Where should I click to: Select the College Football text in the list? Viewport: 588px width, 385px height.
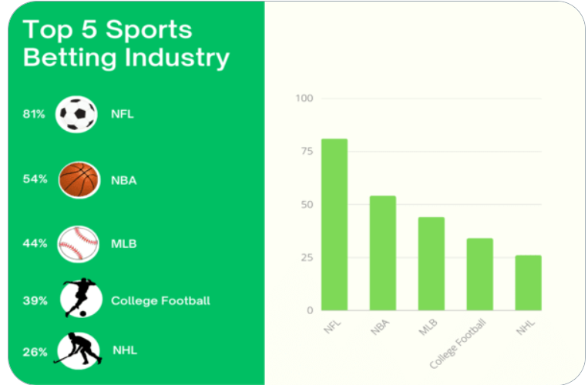coord(160,301)
